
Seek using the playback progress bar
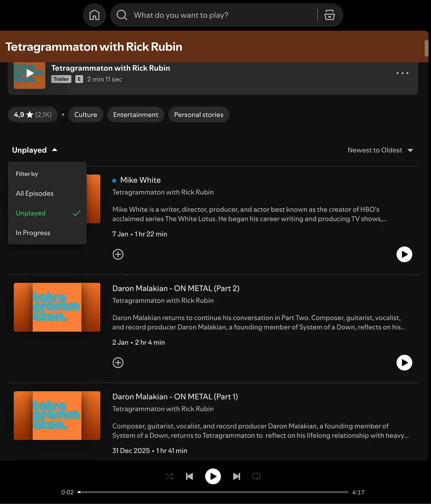(213, 492)
